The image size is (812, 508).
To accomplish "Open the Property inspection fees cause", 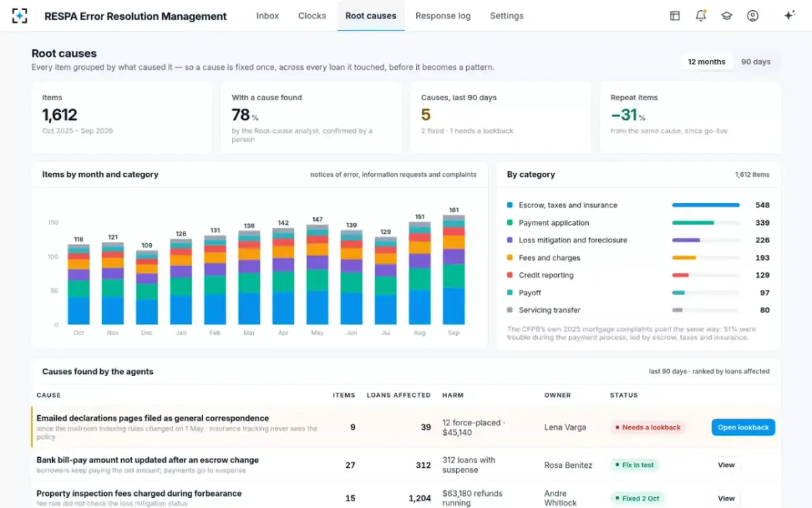I will (x=139, y=494).
